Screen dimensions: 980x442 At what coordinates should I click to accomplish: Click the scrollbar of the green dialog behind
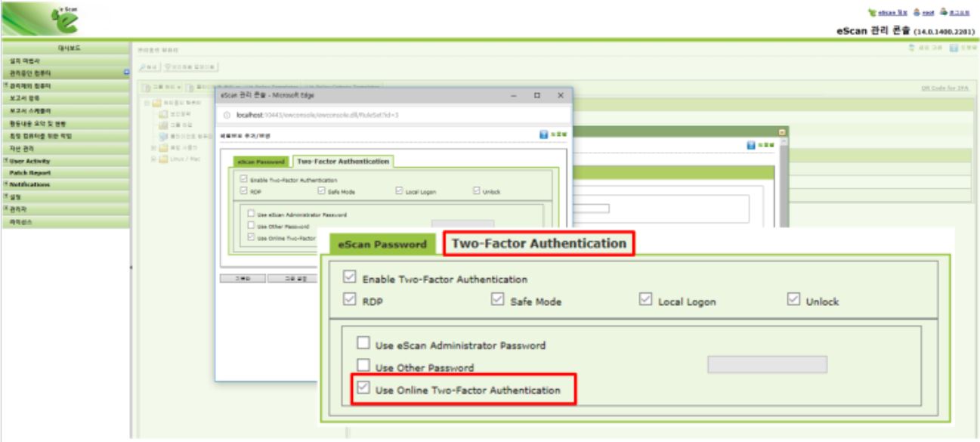(x=784, y=181)
